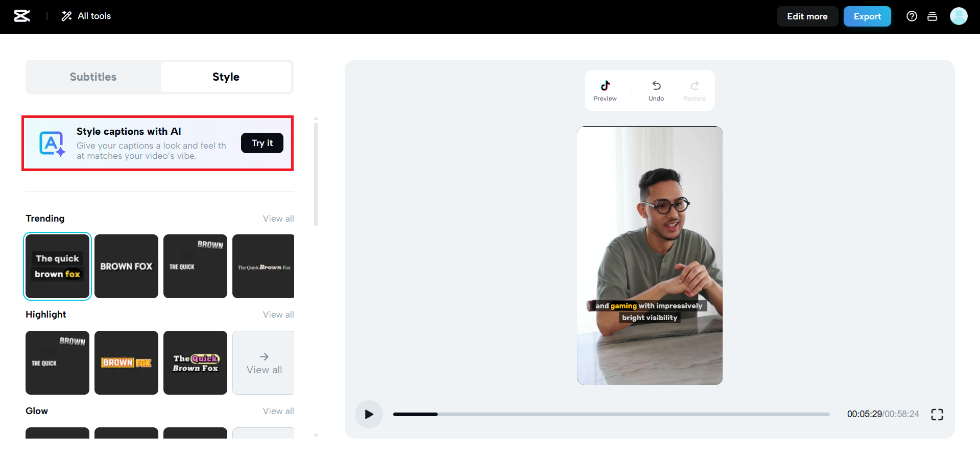Click the CapCut logo icon
980x459 pixels.
22,16
